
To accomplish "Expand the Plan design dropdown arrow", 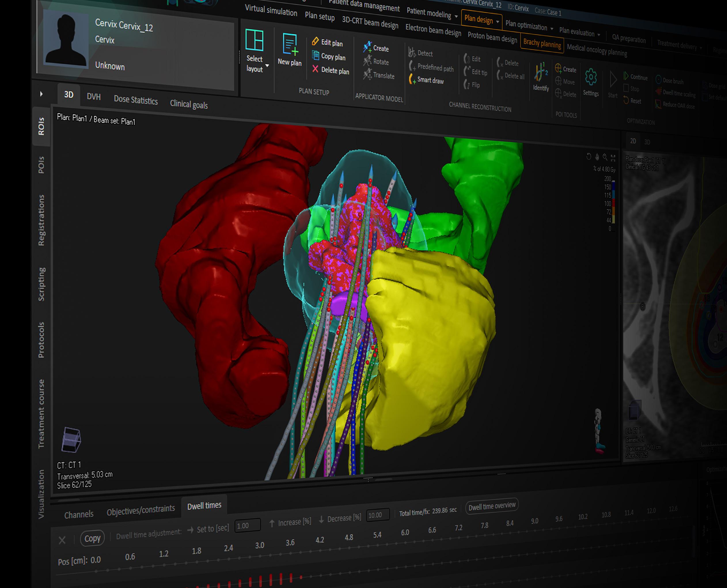I will (498, 22).
